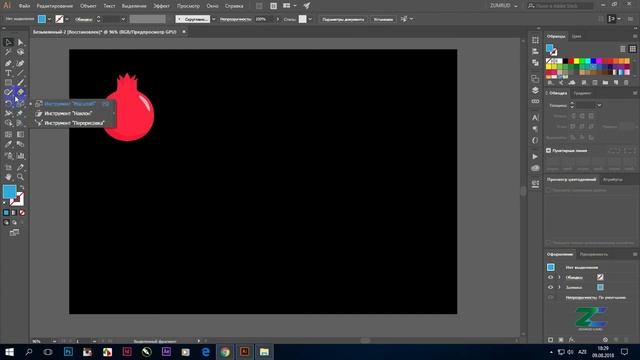Select the Direct Selection tool
This screenshot has height=360, width=640.
click(x=20, y=42)
